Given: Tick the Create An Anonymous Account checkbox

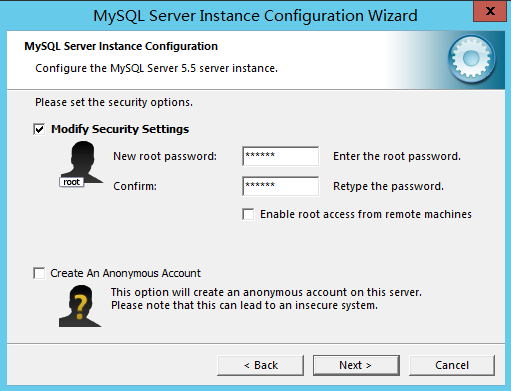Looking at the screenshot, I should pyautogui.click(x=39, y=273).
